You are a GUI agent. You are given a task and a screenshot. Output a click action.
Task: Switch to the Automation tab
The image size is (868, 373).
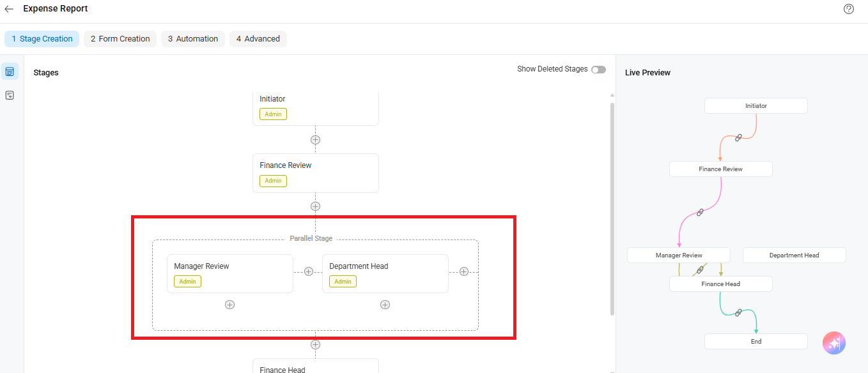[193, 39]
